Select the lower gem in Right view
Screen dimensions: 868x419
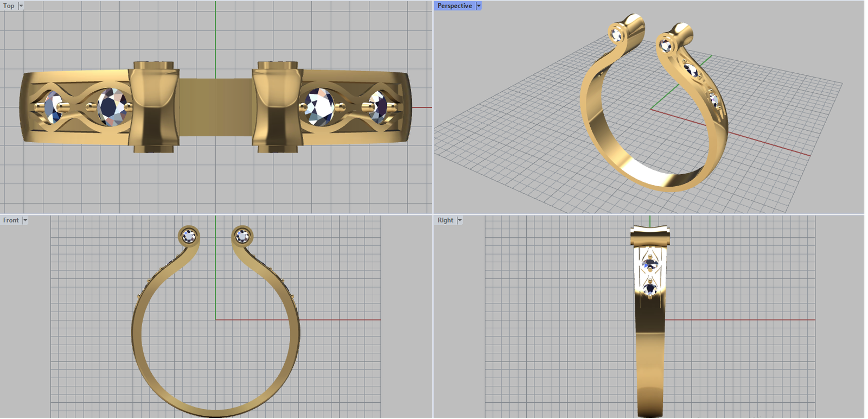(650, 288)
